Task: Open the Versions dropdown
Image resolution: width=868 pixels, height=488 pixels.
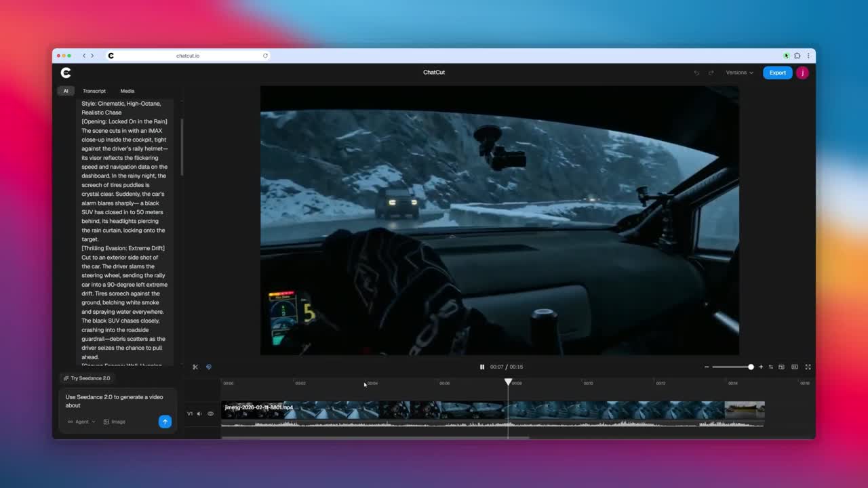Action: pyautogui.click(x=739, y=73)
